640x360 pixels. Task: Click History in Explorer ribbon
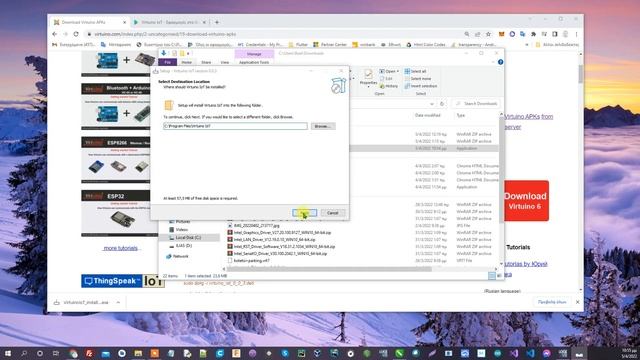point(389,86)
